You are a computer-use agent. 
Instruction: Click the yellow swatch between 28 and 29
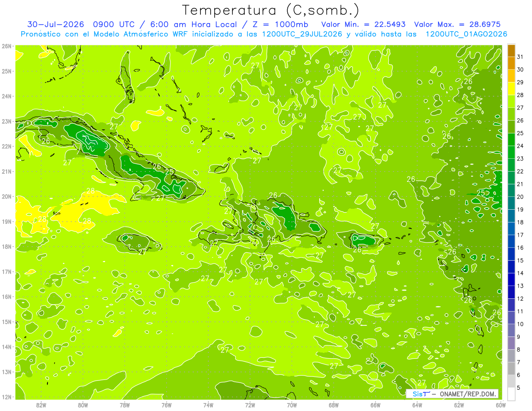(511, 89)
